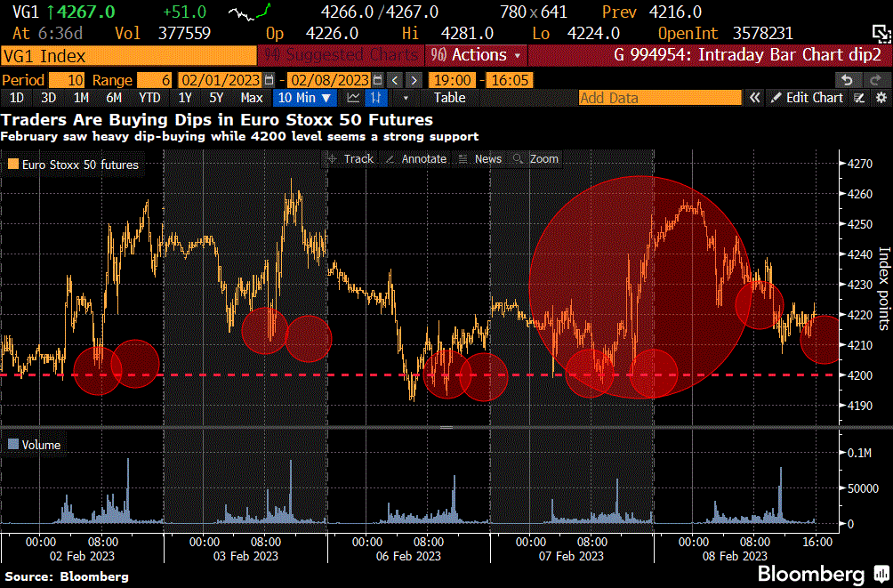Viewport: 893px width, 588px height.
Task: Select the 5Y range tab
Action: pyautogui.click(x=216, y=98)
